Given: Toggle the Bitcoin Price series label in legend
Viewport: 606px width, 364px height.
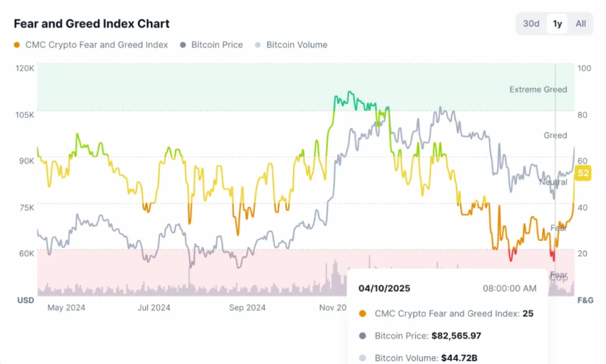Looking at the screenshot, I should click(x=217, y=45).
